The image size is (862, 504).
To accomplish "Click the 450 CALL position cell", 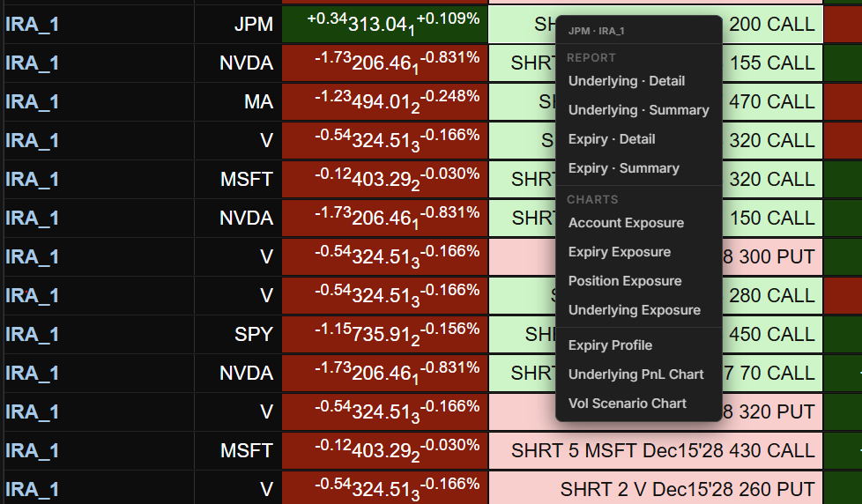I will point(772,334).
